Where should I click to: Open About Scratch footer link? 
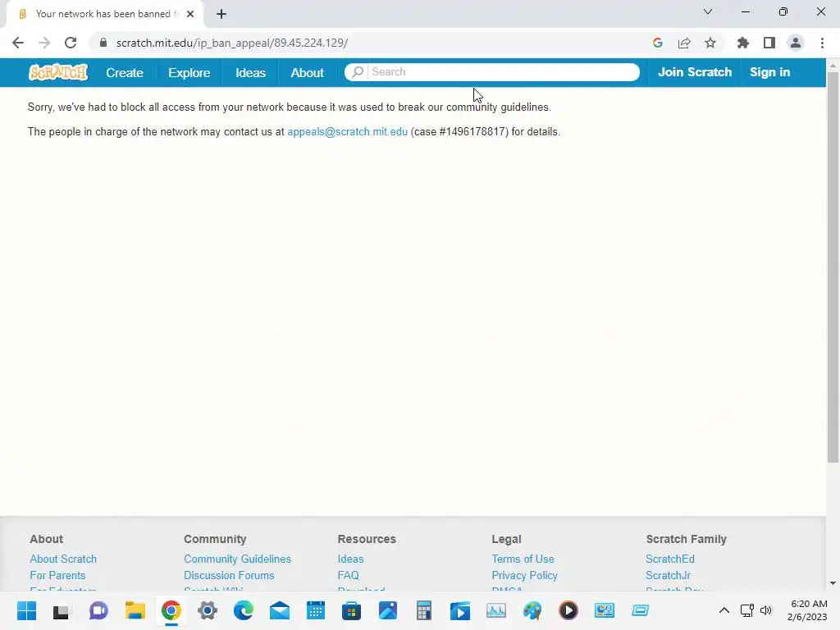[63, 559]
